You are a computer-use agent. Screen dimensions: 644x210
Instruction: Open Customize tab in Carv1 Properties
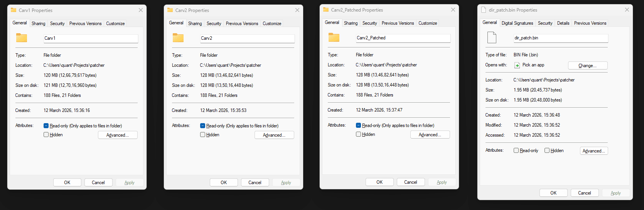point(115,24)
